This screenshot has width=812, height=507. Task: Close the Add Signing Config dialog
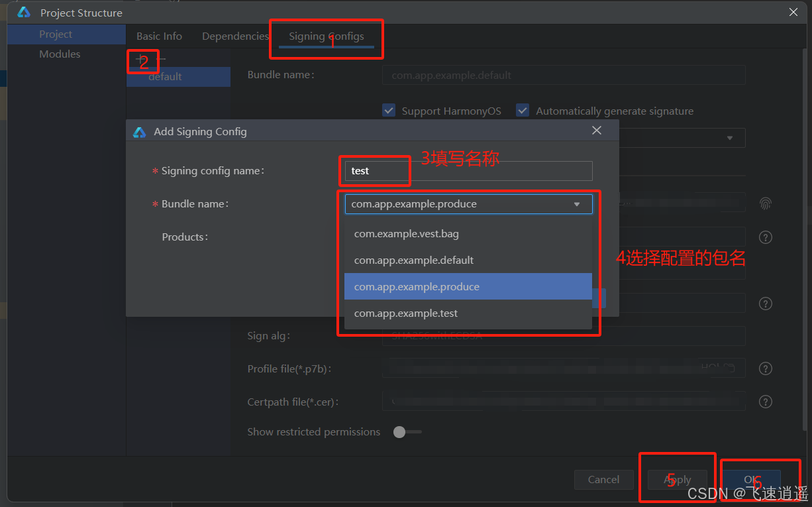click(x=597, y=131)
